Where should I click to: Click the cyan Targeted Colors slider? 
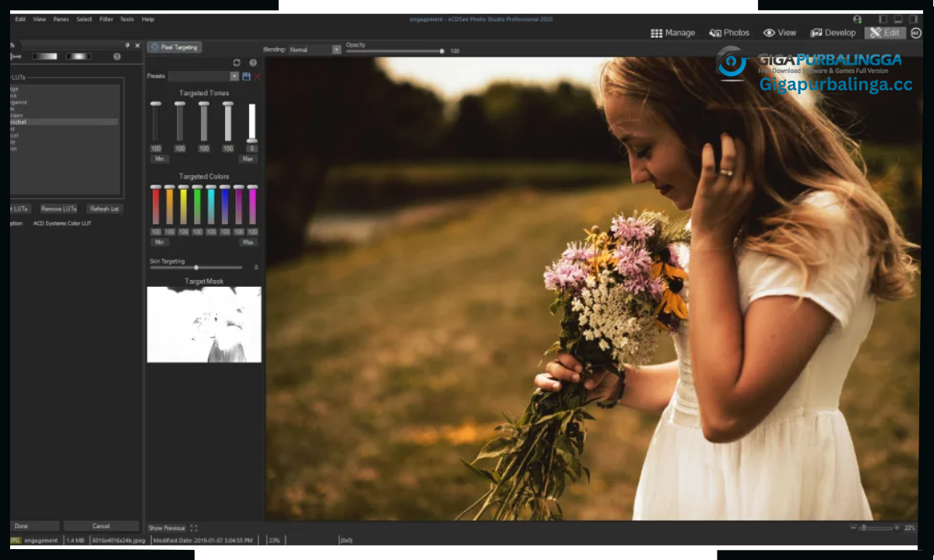tap(211, 205)
